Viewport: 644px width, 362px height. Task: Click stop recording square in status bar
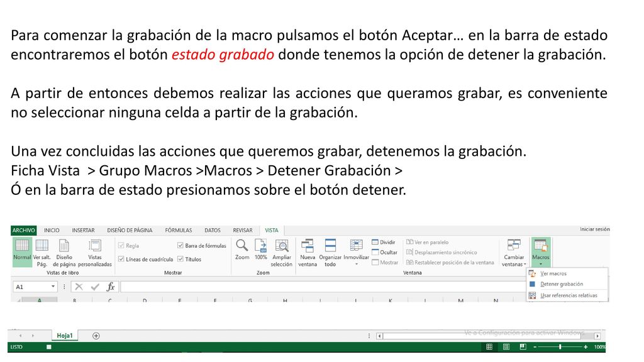click(49, 347)
